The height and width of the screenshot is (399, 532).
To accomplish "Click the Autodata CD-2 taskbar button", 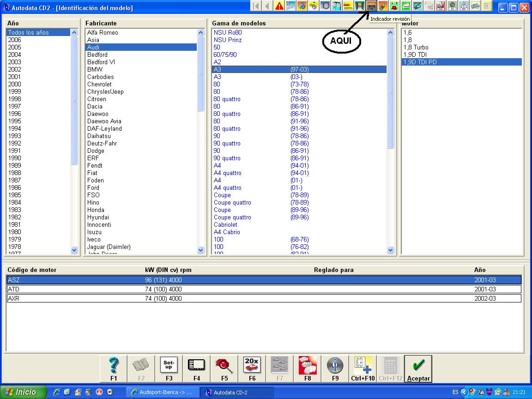I will pyautogui.click(x=236, y=392).
